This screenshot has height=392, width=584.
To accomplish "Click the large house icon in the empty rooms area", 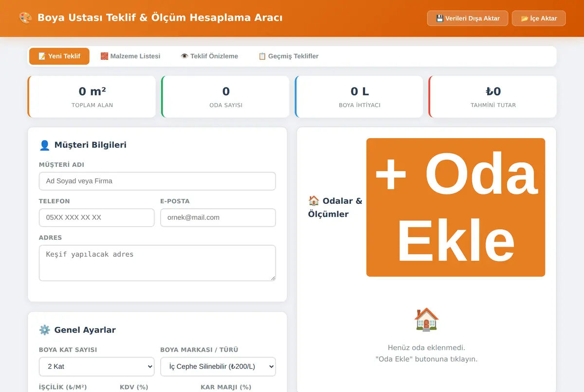I will (x=426, y=320).
